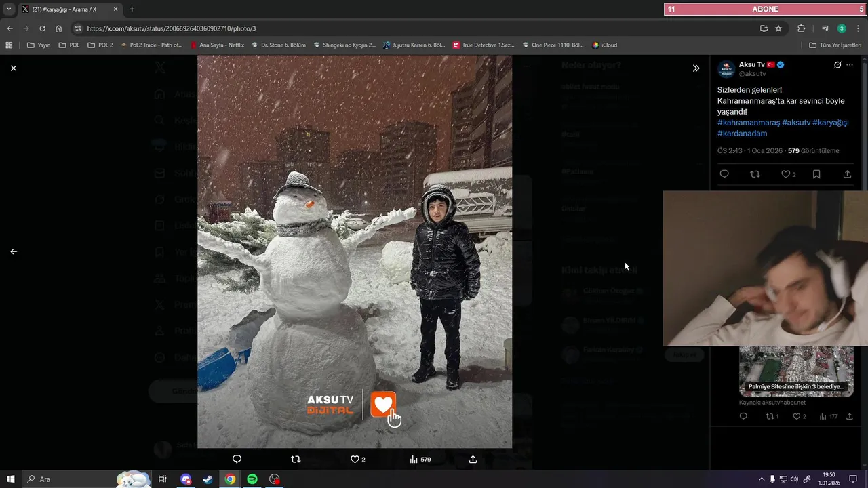Image resolution: width=868 pixels, height=488 pixels.
Task: Bookmark the Aksu Tv tweet
Action: (x=816, y=174)
